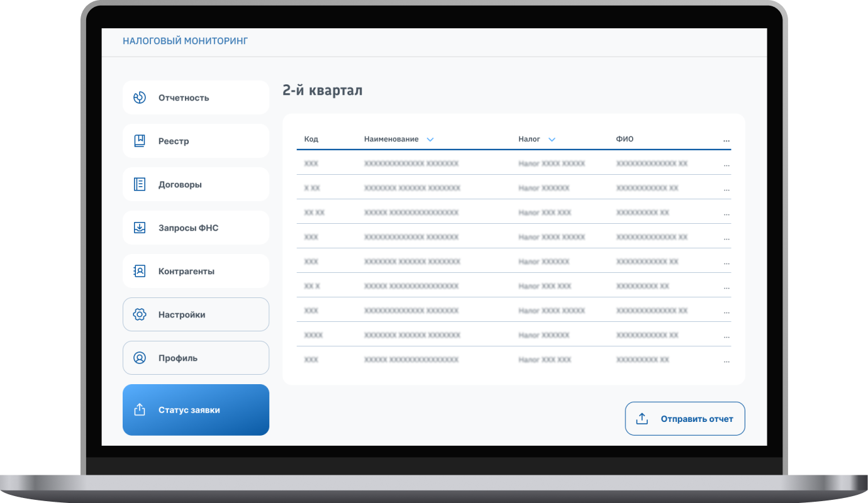Go to Запросы ФНС section label
The width and height of the screenshot is (868, 503).
[x=188, y=228]
